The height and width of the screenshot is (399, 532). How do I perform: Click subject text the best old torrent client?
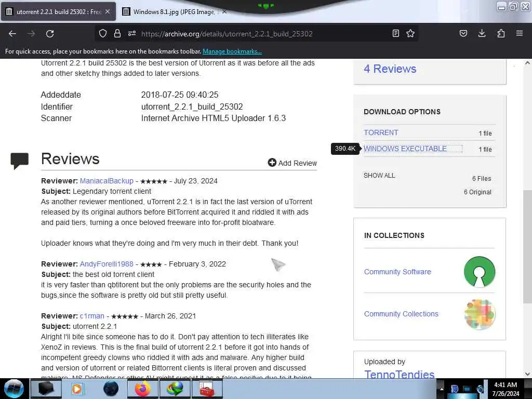[x=113, y=274]
